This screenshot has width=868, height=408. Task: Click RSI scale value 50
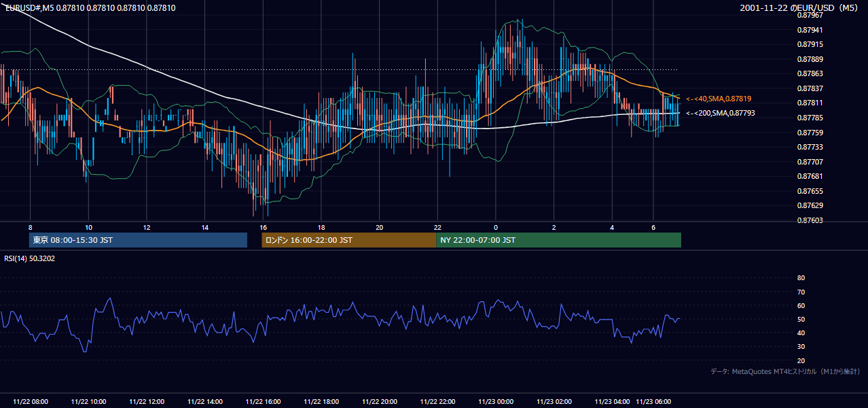pos(801,319)
